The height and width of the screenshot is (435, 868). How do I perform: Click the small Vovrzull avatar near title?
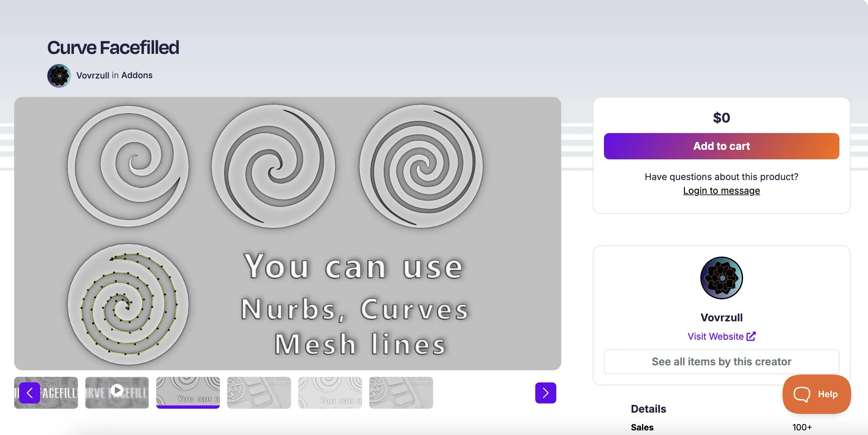[59, 76]
